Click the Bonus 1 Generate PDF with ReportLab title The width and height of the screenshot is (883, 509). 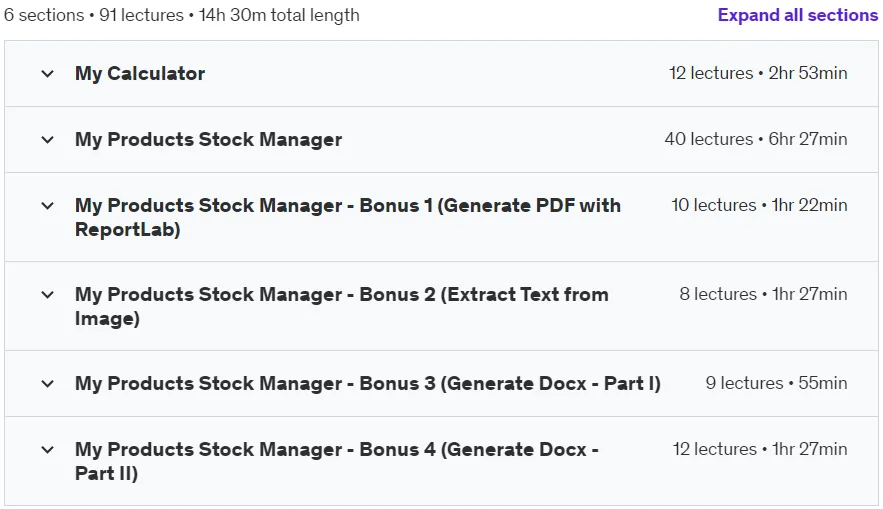coord(347,217)
